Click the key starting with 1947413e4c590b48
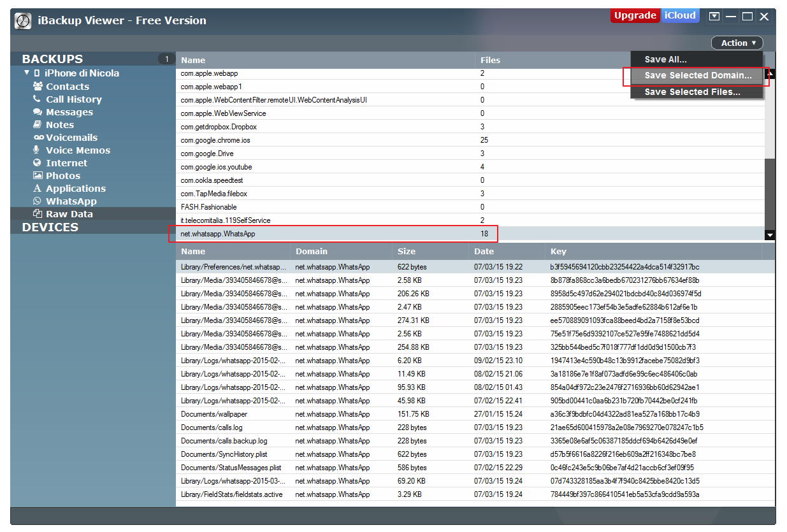Image resolution: width=787 pixels, height=532 pixels. click(x=623, y=360)
